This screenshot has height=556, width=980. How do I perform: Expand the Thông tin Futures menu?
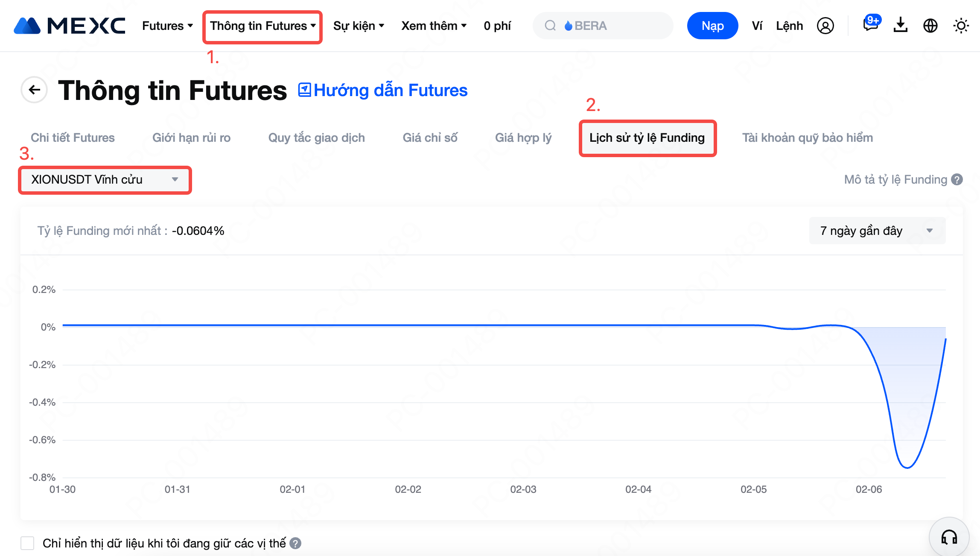[262, 26]
